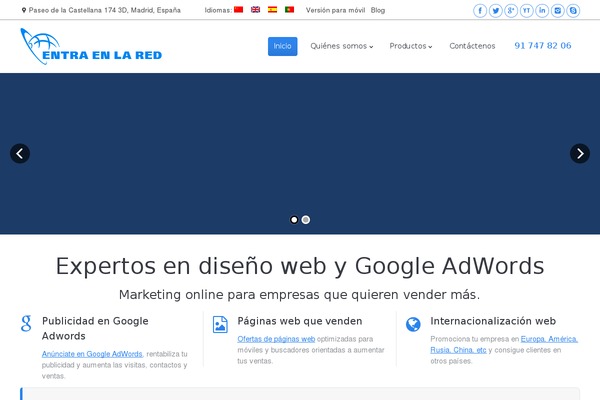Screen dimensions: 600x400
Task: Open the Blog link
Action: point(378,10)
